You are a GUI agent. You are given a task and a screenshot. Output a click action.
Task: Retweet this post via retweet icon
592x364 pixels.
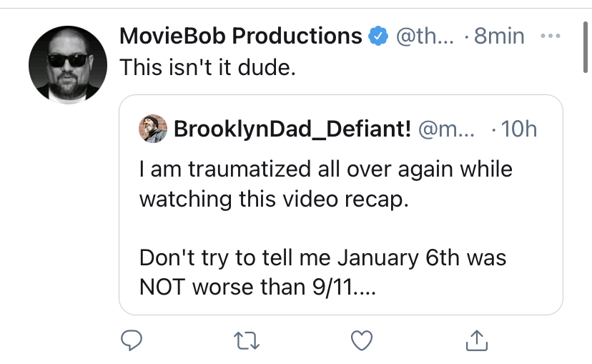click(247, 340)
